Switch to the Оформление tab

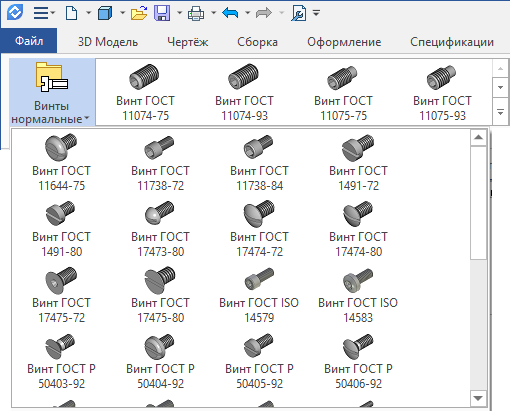[344, 42]
